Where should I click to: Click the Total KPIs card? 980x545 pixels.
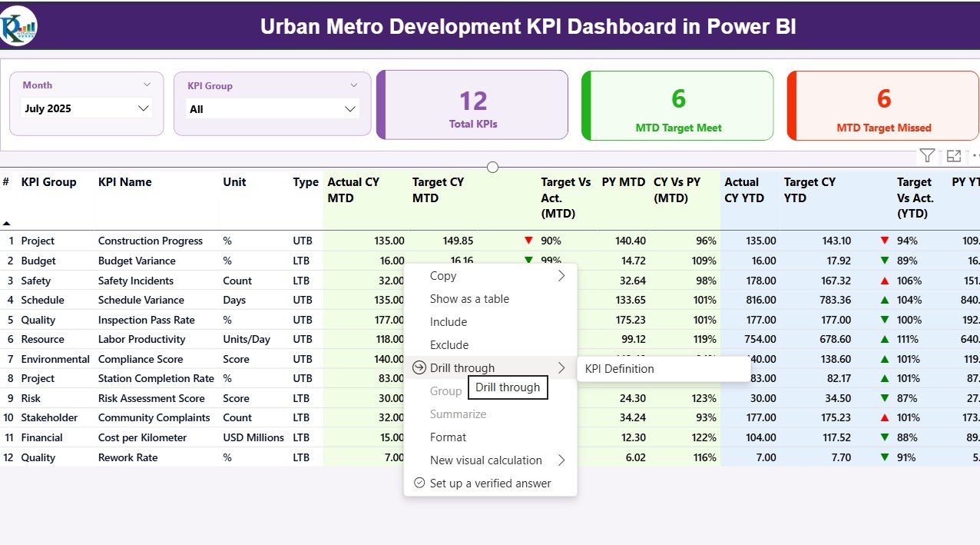[x=472, y=106]
